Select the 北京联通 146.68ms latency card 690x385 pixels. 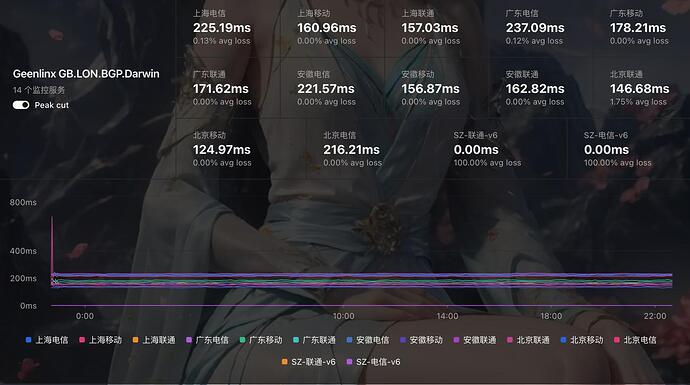coord(639,88)
